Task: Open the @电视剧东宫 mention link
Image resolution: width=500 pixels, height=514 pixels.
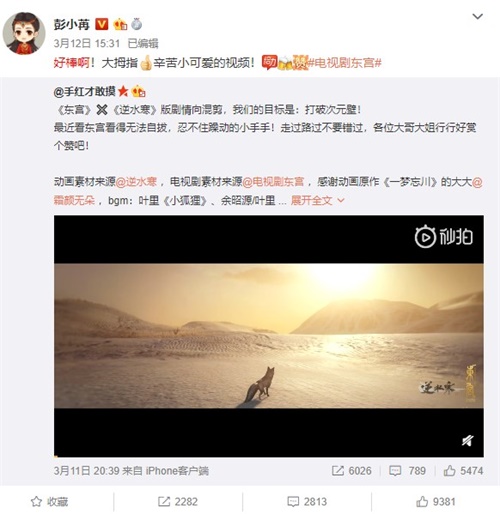Action: [273, 182]
